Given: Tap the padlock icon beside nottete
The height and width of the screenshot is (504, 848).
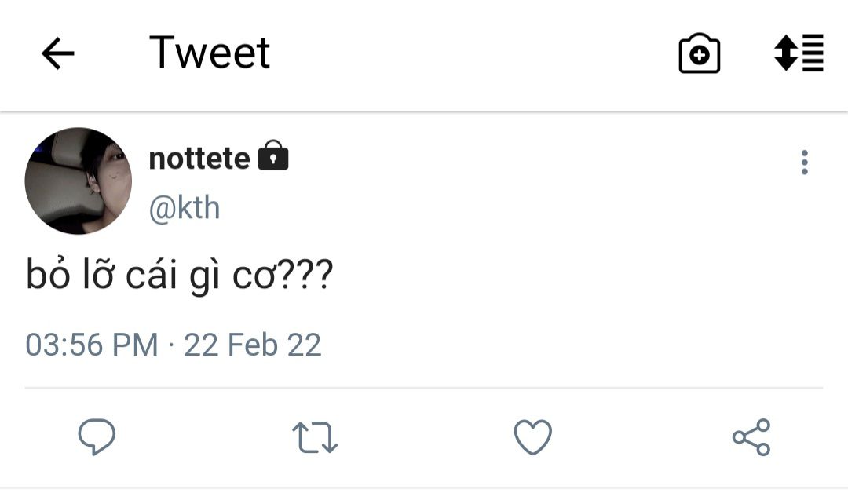Looking at the screenshot, I should click(273, 155).
